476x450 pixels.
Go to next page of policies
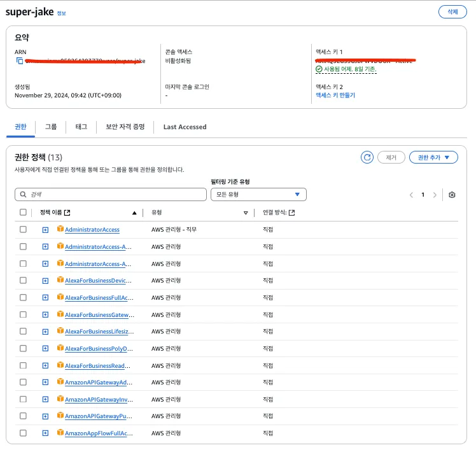(435, 195)
